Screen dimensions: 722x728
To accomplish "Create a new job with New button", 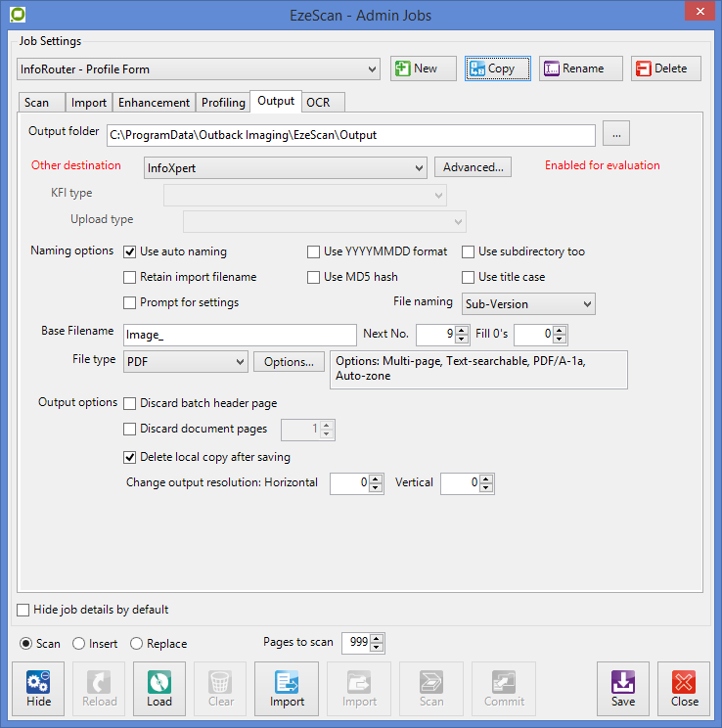I will click(424, 68).
